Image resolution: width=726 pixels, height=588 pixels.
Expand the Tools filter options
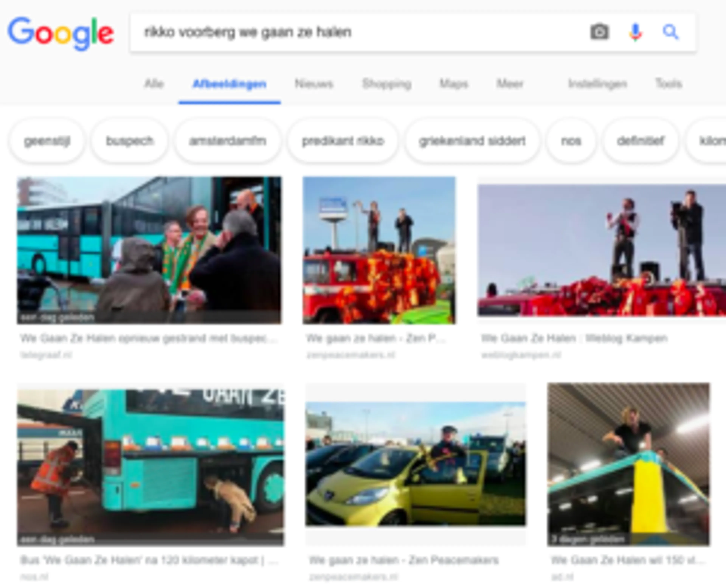pos(669,84)
